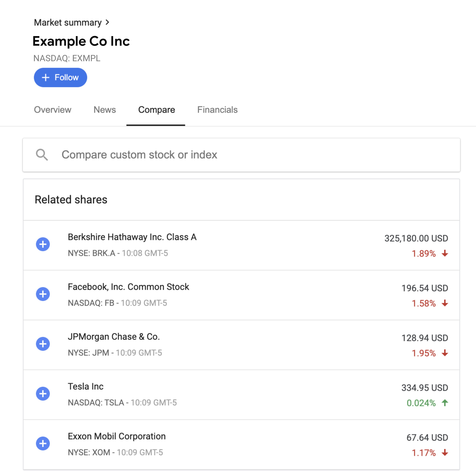Screen dimensions: 476x476
Task: Click the 334.95 USD price
Action: pyautogui.click(x=425, y=388)
